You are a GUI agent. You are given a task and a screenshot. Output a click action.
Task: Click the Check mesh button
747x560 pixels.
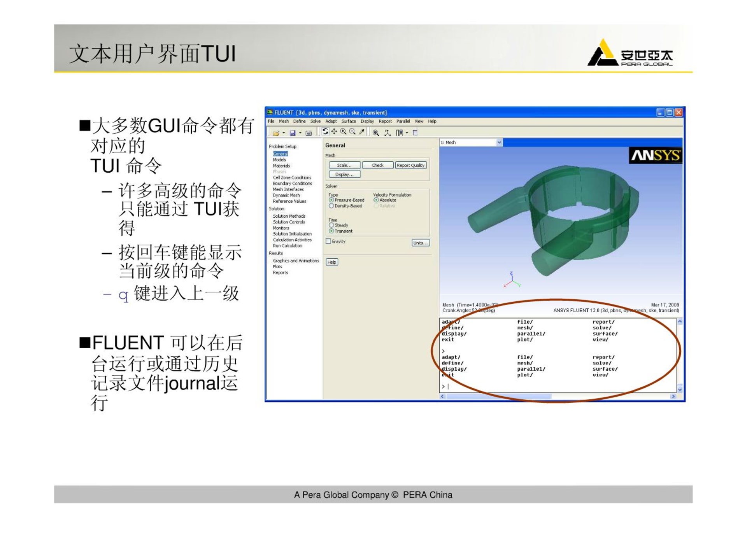pyautogui.click(x=377, y=165)
